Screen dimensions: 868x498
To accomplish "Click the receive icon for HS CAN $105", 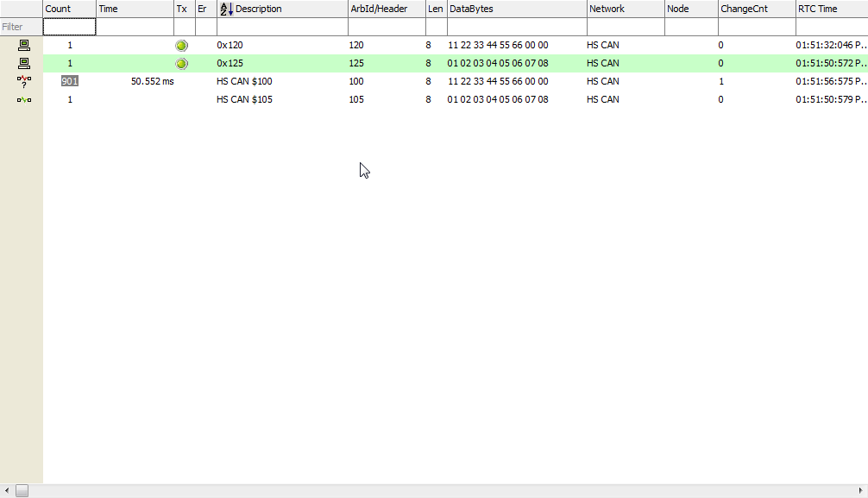I will pyautogui.click(x=24, y=99).
